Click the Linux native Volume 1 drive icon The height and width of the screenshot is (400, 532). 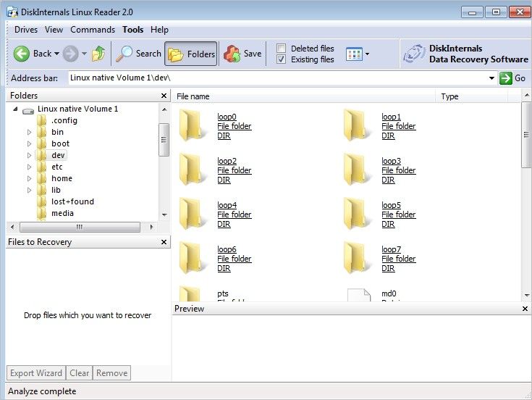pyautogui.click(x=28, y=110)
